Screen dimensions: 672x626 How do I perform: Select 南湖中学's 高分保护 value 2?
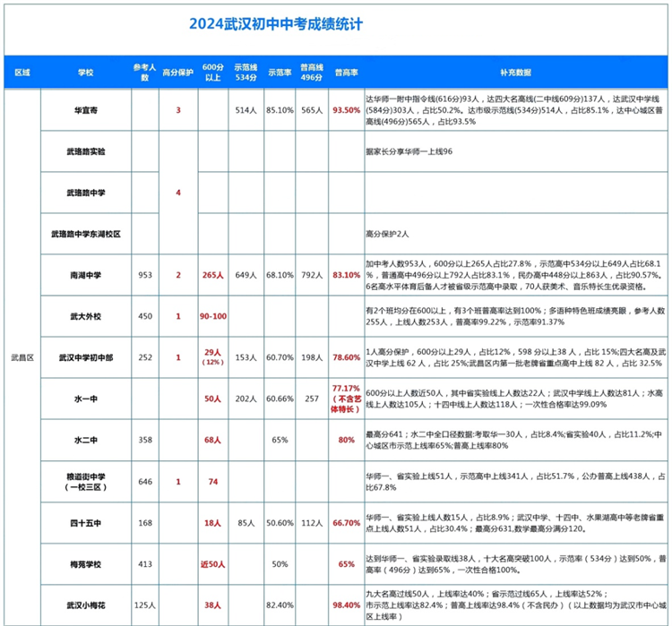[x=178, y=275]
